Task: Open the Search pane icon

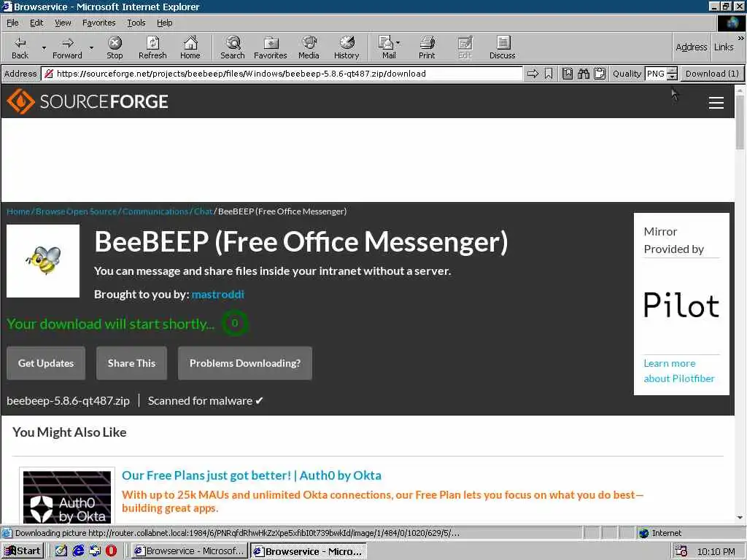Action: coord(233,47)
